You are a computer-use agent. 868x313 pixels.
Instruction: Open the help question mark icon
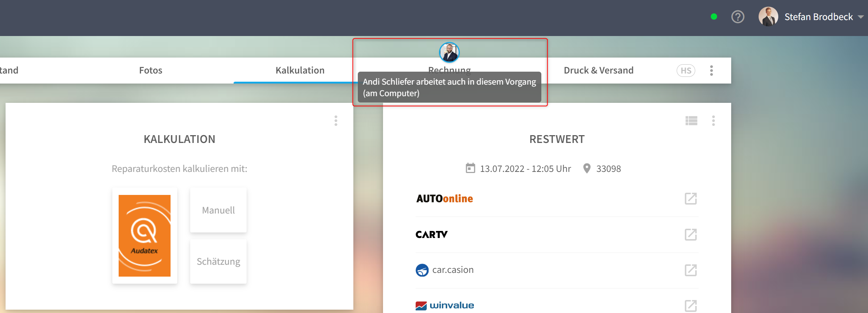click(x=737, y=17)
